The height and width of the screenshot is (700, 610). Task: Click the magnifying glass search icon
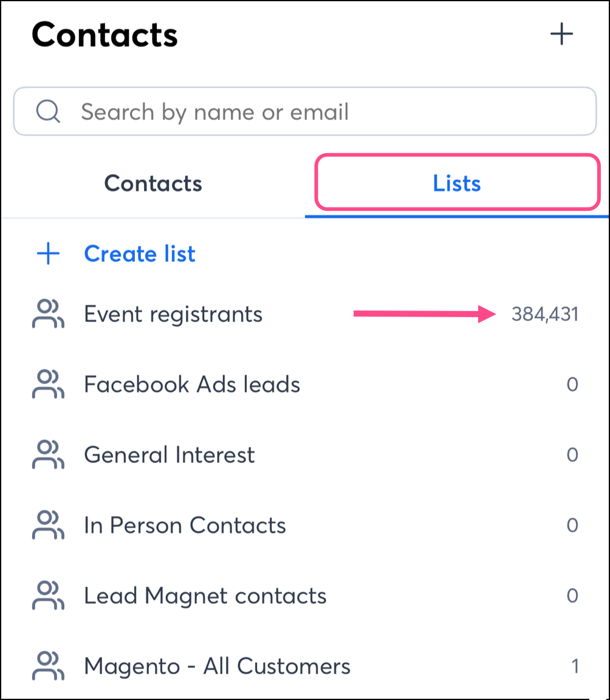tap(47, 112)
